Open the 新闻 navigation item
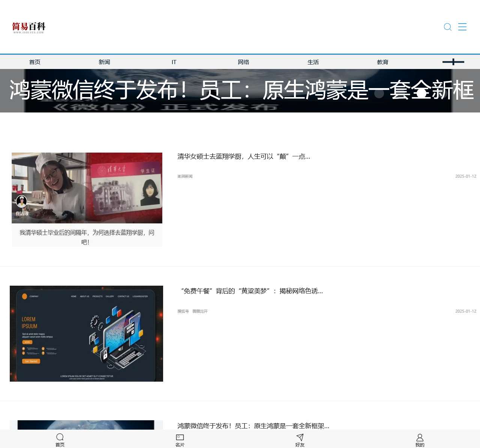Image resolution: width=480 pixels, height=448 pixels. tap(104, 62)
